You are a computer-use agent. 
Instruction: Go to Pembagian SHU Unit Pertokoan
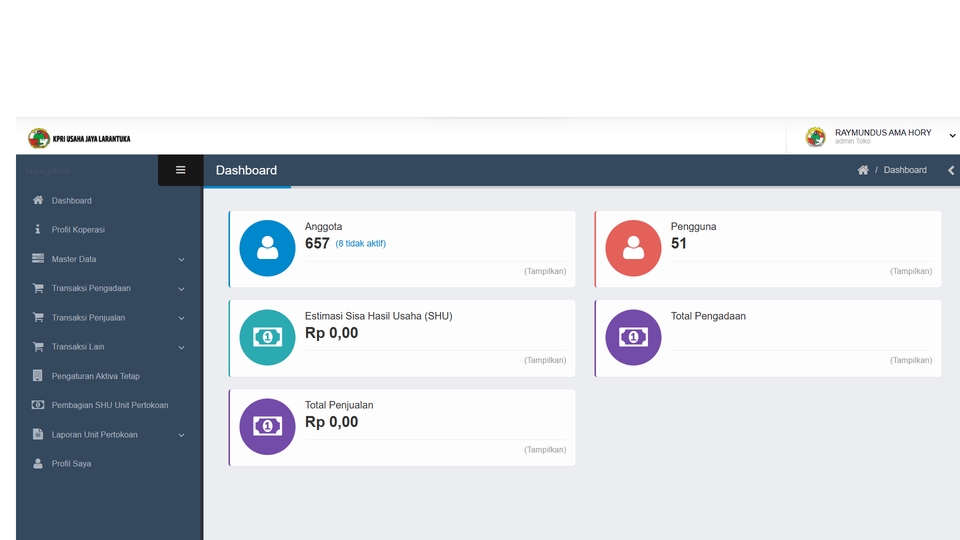click(109, 405)
